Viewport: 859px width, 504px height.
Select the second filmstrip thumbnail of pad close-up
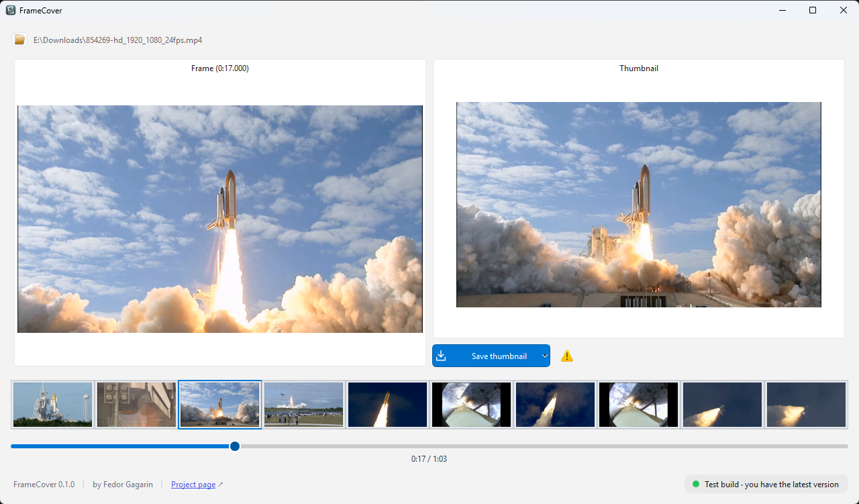(x=136, y=405)
